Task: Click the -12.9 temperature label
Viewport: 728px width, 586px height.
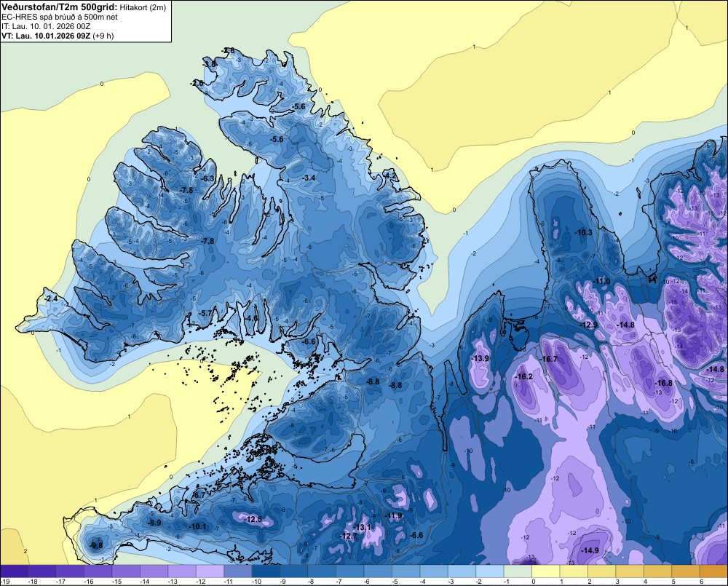Action: point(589,325)
